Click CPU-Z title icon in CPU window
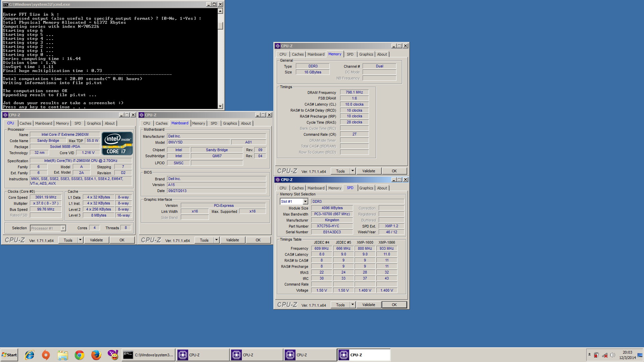 pos(5,115)
